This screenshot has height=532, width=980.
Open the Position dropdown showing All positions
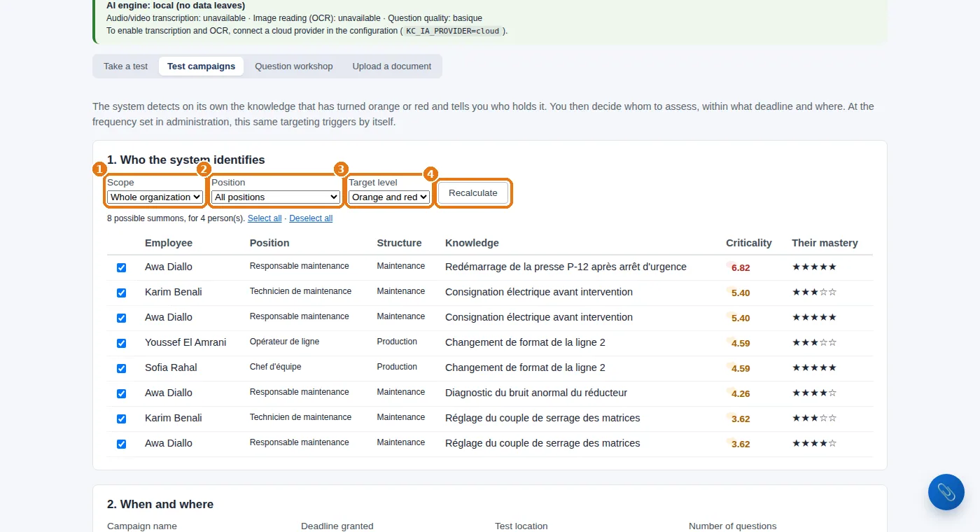276,197
